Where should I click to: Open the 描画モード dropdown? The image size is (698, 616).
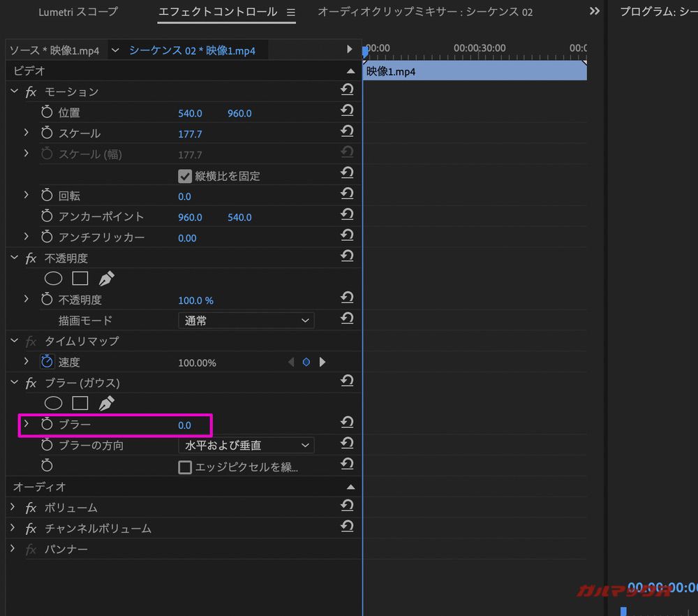click(246, 320)
